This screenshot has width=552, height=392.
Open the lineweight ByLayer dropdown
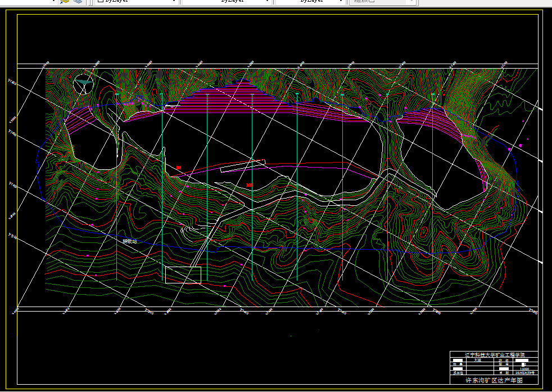[x=309, y=2]
